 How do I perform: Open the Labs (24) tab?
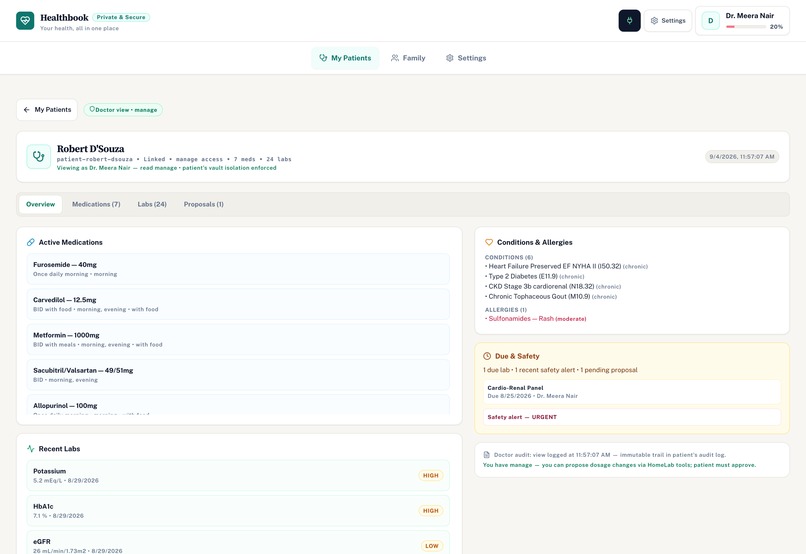tap(152, 204)
